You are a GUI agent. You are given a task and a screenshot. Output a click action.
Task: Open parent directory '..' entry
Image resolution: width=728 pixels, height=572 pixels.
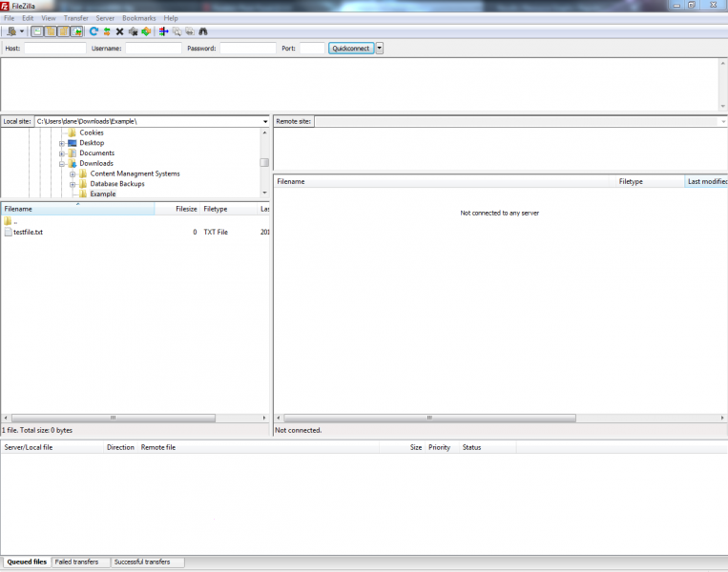pos(10,221)
